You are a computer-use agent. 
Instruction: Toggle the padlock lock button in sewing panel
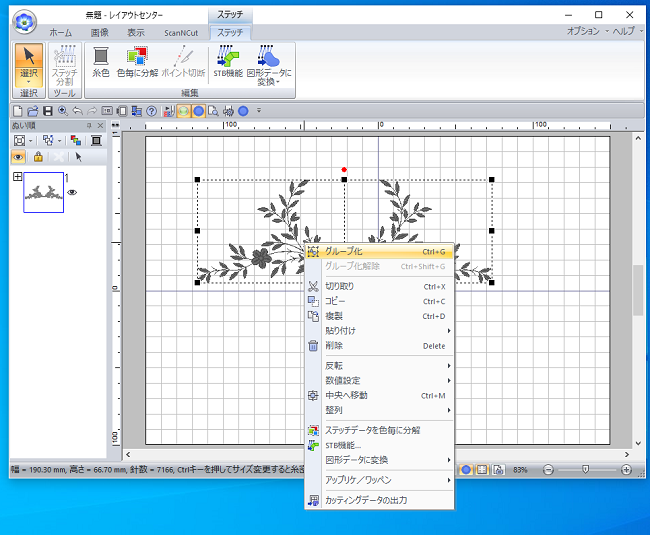(38, 157)
